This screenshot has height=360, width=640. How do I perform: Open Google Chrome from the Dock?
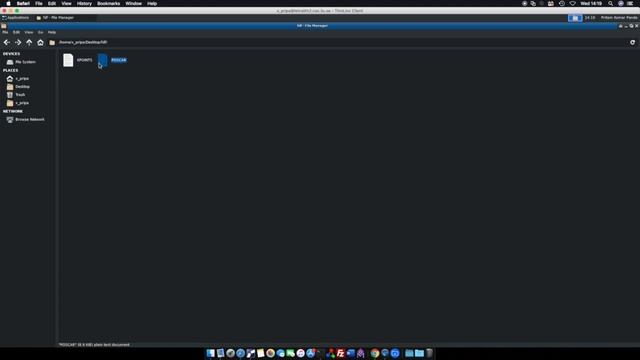click(x=375, y=353)
